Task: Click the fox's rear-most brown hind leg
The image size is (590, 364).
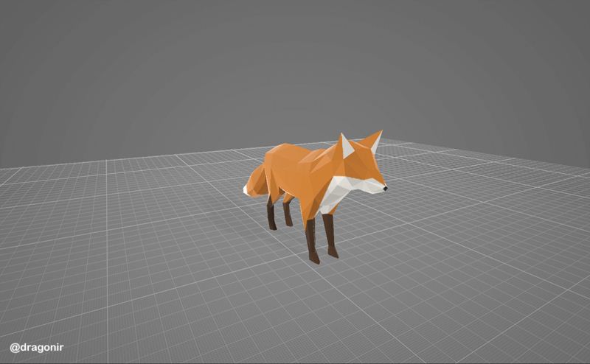Action: point(271,215)
